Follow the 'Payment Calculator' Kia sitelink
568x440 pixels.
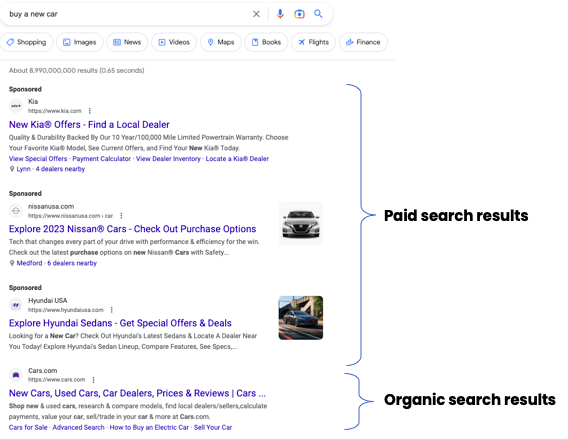pyautogui.click(x=101, y=159)
